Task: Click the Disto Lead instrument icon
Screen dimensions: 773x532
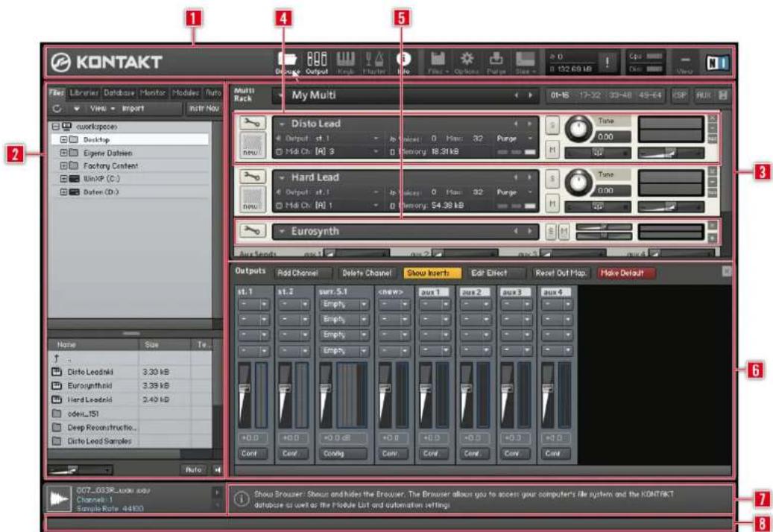Action: (x=253, y=145)
